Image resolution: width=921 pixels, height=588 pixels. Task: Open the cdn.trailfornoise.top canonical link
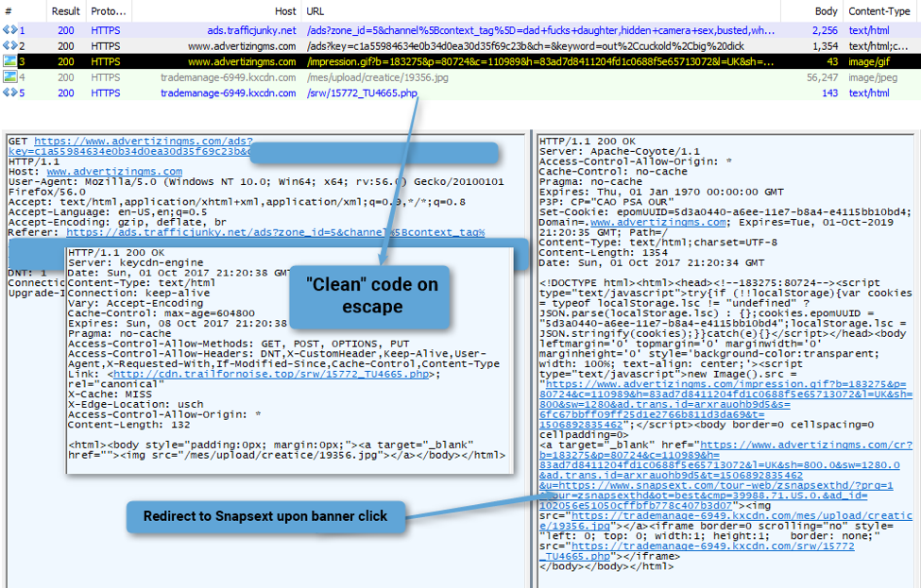click(271, 374)
